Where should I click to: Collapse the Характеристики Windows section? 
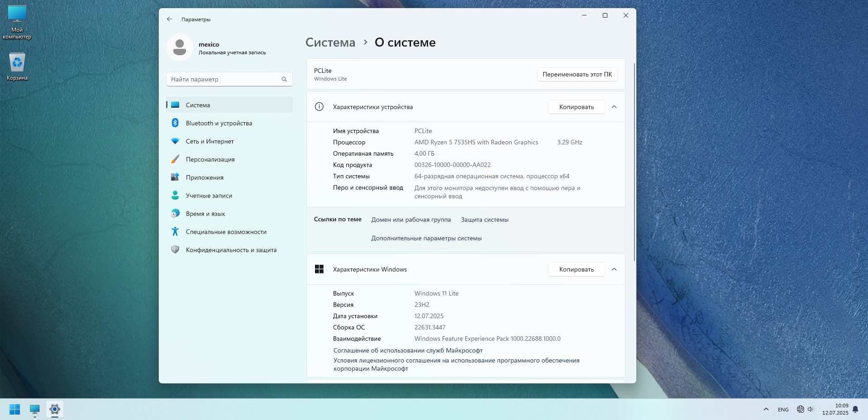[x=614, y=269]
